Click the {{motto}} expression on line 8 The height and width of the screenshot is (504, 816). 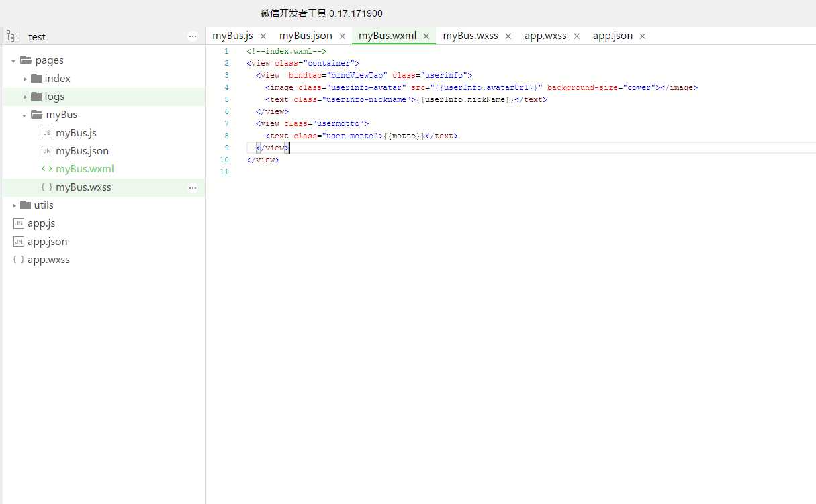pyautogui.click(x=404, y=136)
